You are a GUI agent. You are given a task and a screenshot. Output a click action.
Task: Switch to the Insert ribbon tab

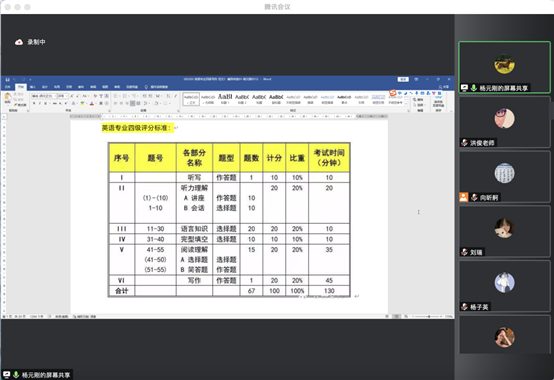click(33, 87)
